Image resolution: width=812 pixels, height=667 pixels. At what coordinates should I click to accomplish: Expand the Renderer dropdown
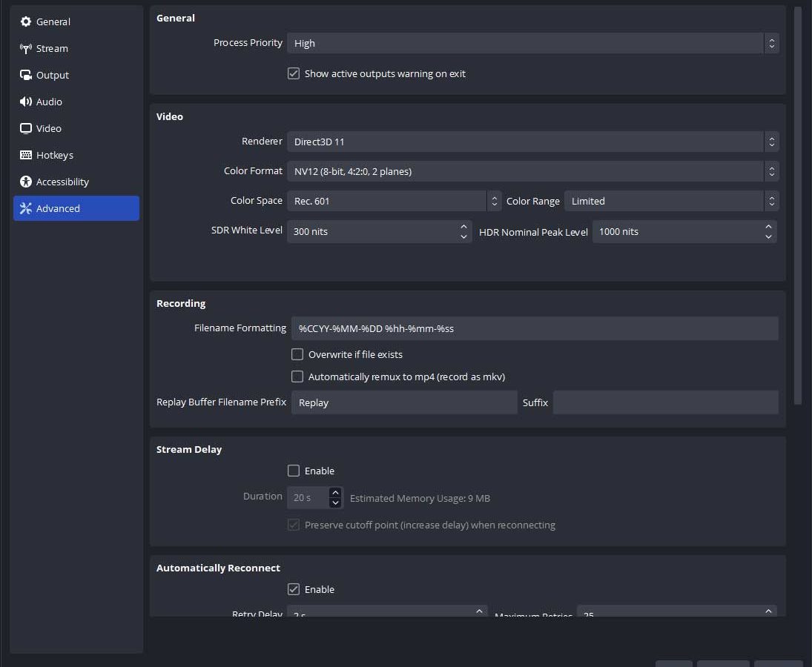(x=532, y=142)
